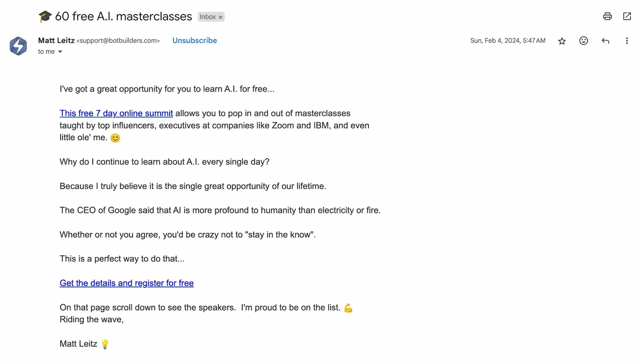Viewport: 639px width, 364px height.
Task: Click the graduation cap emoji in subject
Action: 45,17
